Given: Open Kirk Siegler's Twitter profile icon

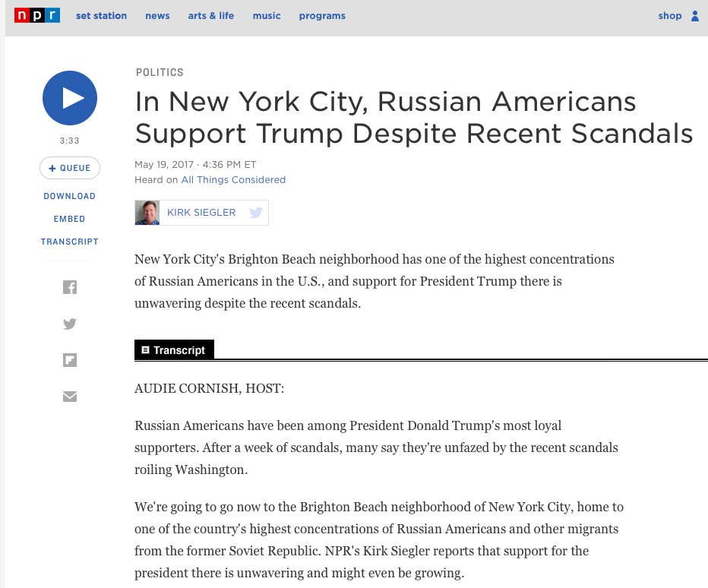Looking at the screenshot, I should (x=255, y=212).
